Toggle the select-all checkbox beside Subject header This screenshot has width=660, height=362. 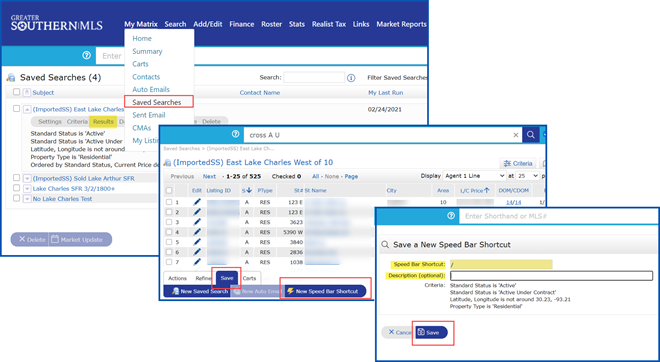[16, 92]
